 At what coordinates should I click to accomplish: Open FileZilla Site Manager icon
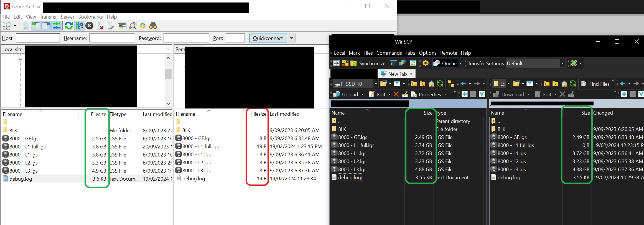[x=6, y=26]
